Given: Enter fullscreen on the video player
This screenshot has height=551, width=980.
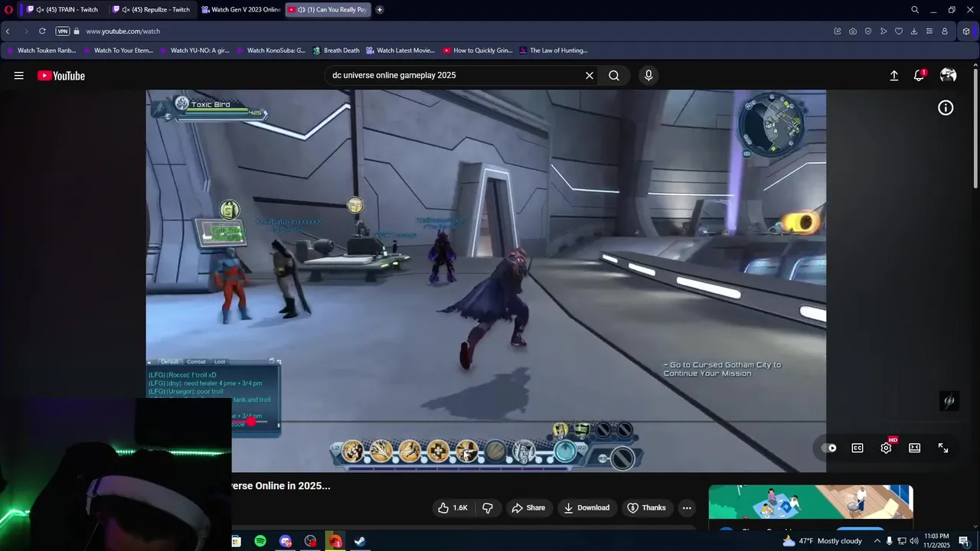Looking at the screenshot, I should click(943, 448).
